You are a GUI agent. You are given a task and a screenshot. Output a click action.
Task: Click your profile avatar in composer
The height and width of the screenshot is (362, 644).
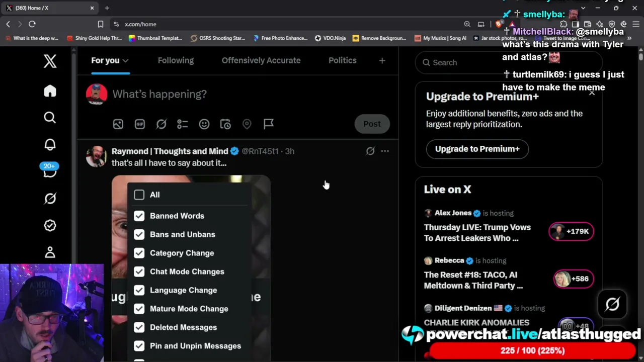coord(97,94)
